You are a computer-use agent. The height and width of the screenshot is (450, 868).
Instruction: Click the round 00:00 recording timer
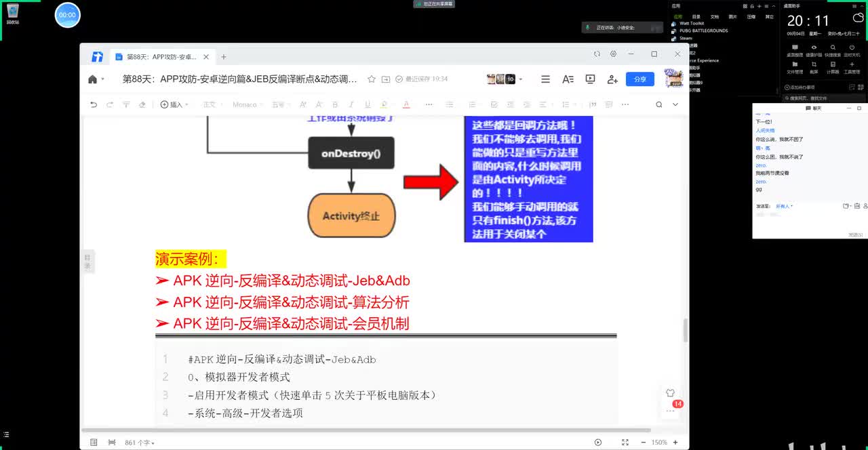[67, 14]
